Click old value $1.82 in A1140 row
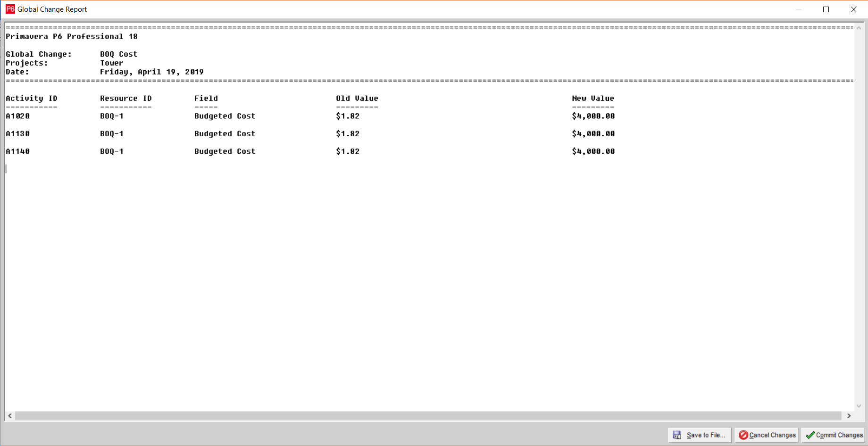 pyautogui.click(x=348, y=151)
